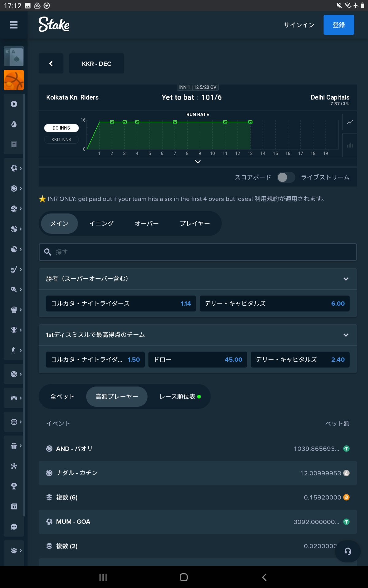This screenshot has width=368, height=588.
Task: Collapse the 勝者（スーパーオーバー含む）market
Action: [346, 279]
